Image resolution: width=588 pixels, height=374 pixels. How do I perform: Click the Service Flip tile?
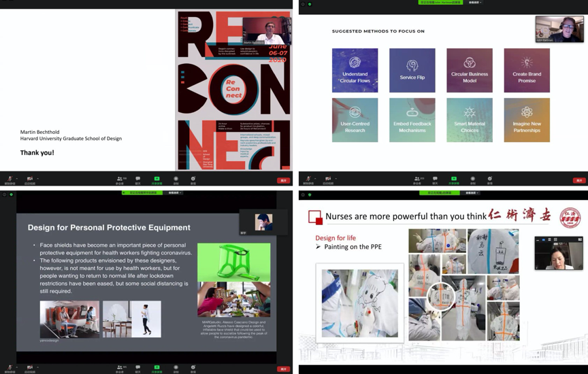[x=412, y=71]
